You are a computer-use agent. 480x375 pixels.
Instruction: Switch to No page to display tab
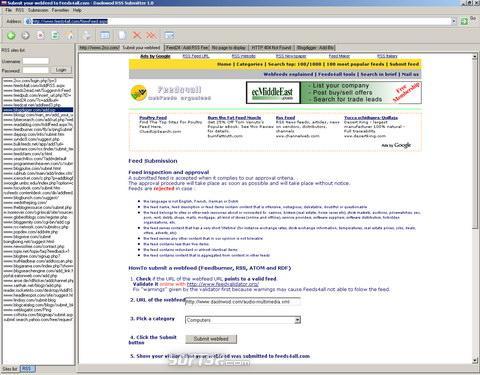pos(229,48)
